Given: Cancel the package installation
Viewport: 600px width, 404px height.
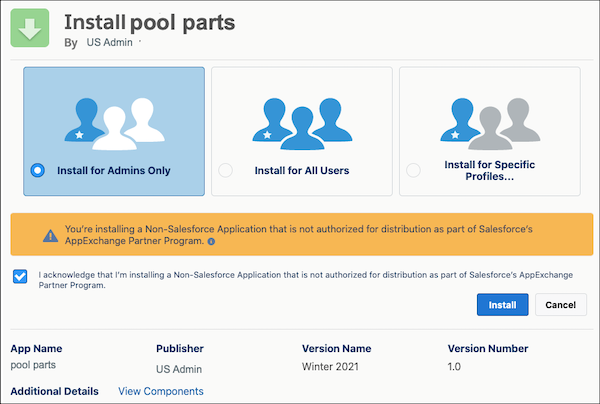Looking at the screenshot, I should (561, 305).
